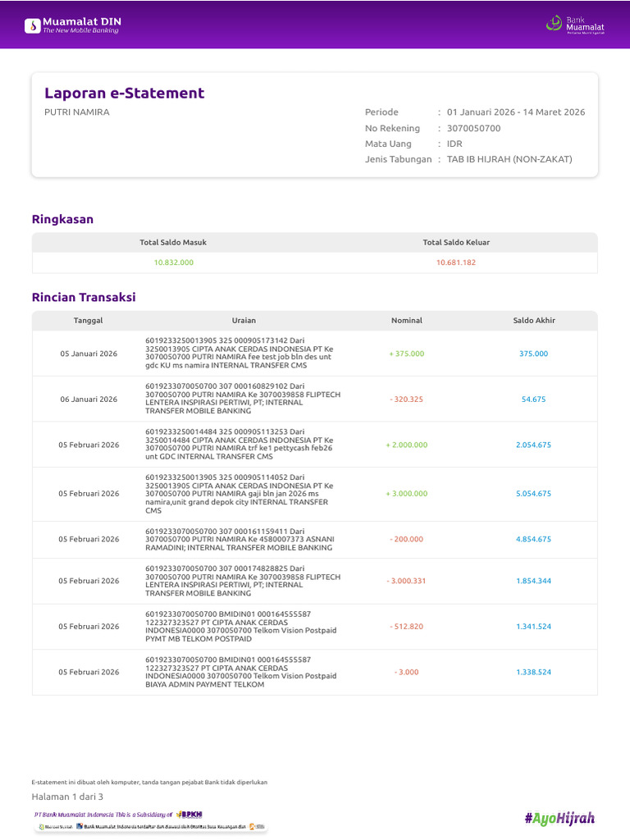The image size is (630, 840).
Task: Click the Laporan e-Statement title
Action: click(125, 93)
